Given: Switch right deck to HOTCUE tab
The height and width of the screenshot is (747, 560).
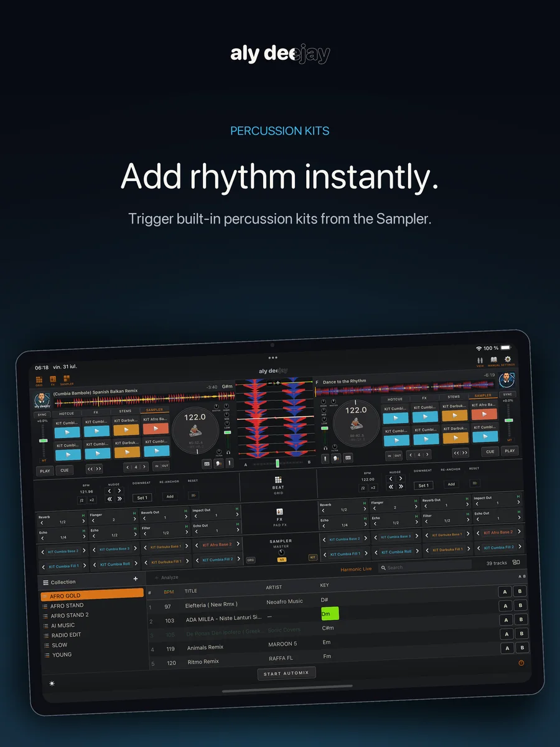Looking at the screenshot, I should [x=395, y=399].
